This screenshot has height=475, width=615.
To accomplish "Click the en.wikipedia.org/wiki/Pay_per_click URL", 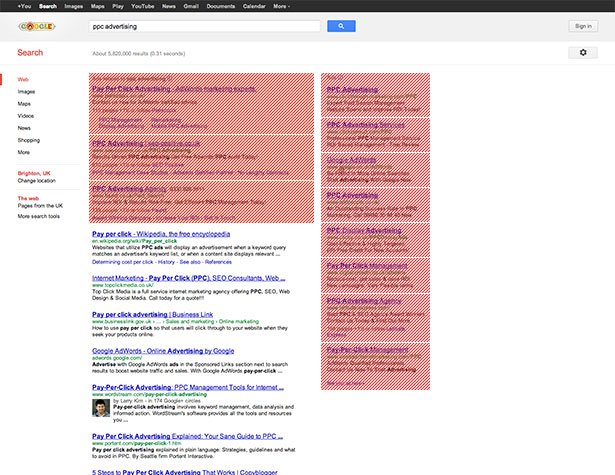I will point(134,241).
